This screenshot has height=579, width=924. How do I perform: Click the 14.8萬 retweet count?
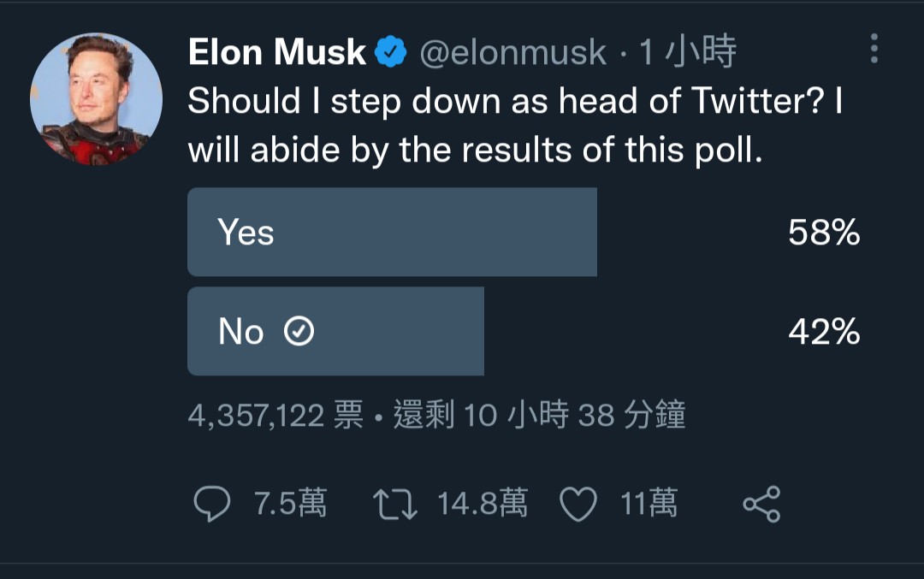[483, 505]
